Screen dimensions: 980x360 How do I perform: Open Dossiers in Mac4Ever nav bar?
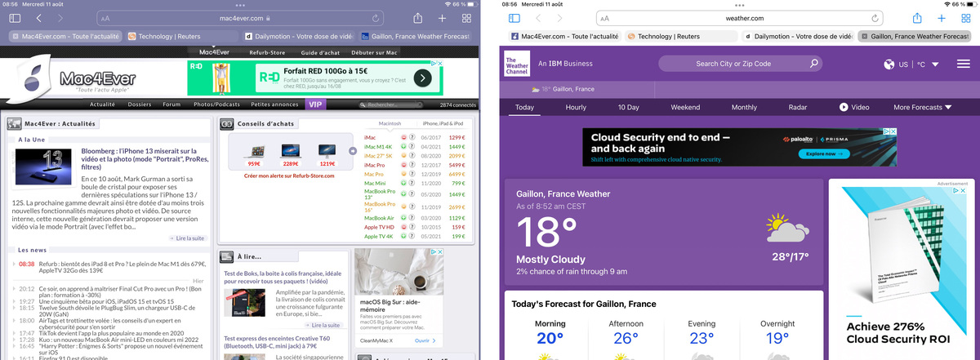(140, 104)
